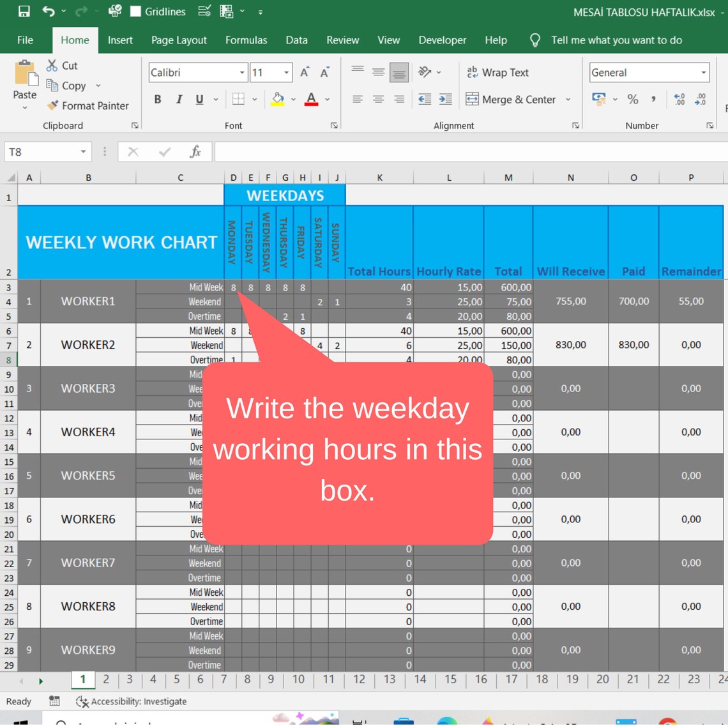Select sheet tab 5 at the bottom
The height and width of the screenshot is (728, 728).
(x=176, y=679)
